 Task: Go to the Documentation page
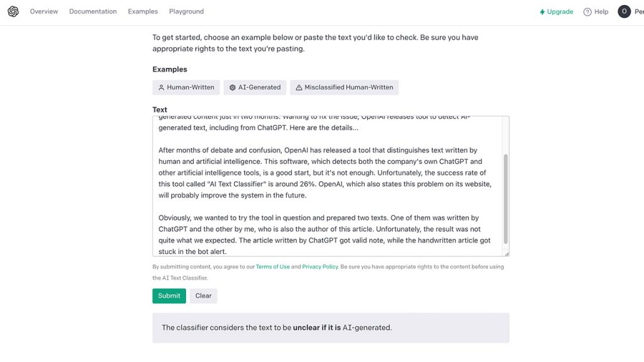[x=92, y=11]
